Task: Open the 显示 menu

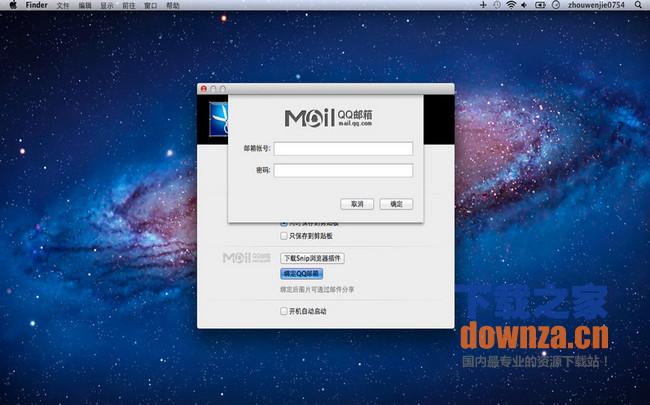Action: pyautogui.click(x=107, y=5)
